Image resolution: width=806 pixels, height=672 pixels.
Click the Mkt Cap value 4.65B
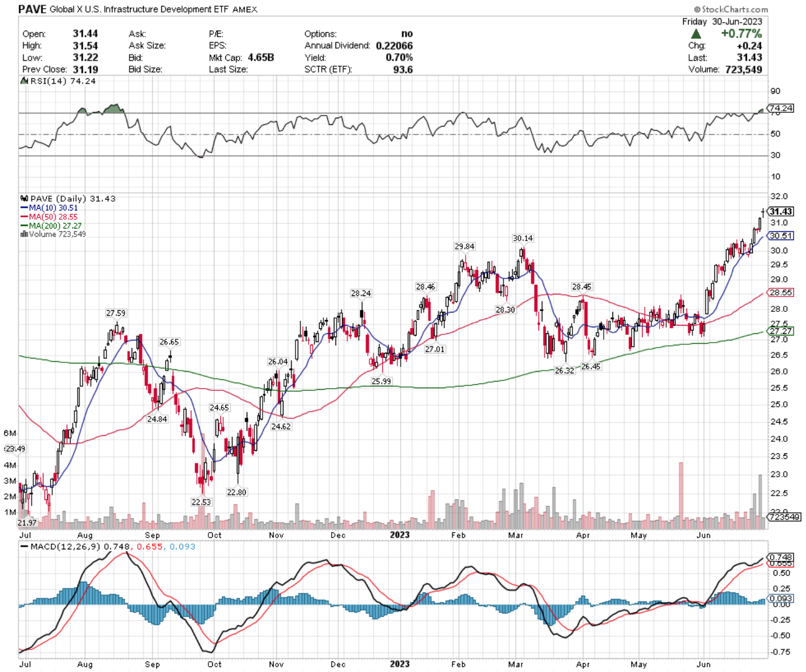tap(261, 58)
